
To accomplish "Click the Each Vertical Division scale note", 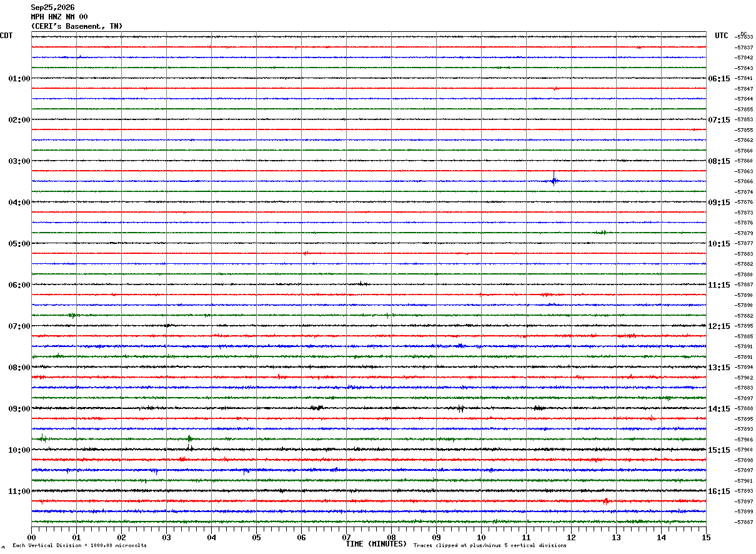I will coord(79,546).
